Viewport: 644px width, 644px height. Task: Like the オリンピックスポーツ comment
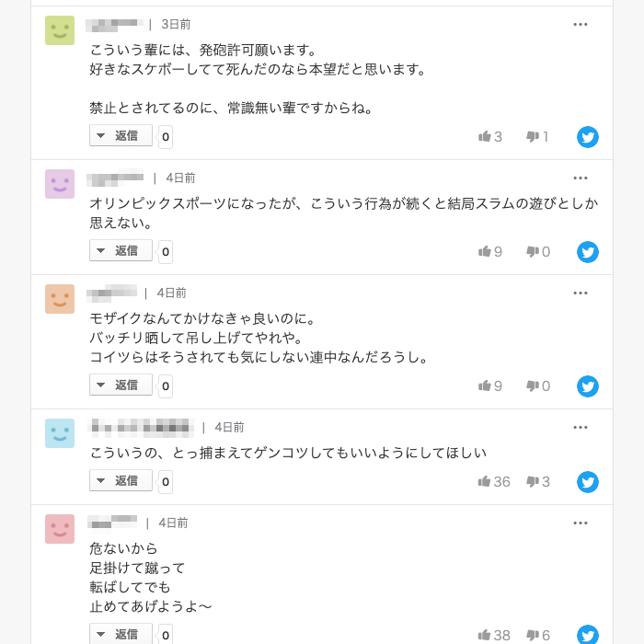(485, 252)
